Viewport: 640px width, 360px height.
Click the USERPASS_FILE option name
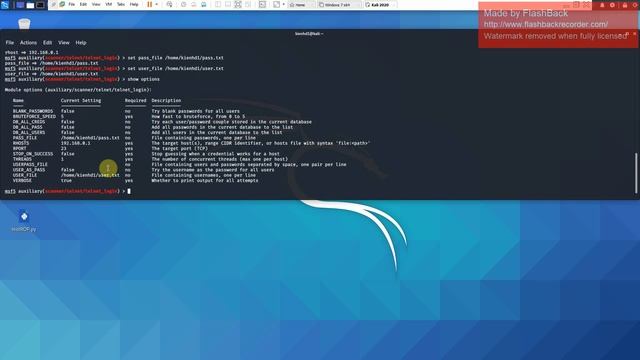click(x=30, y=164)
